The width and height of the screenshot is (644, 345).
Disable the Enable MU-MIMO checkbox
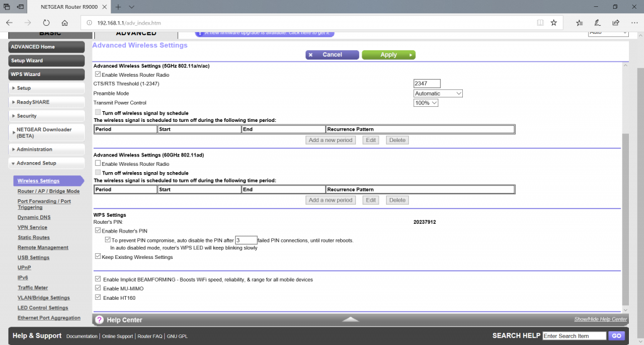[x=97, y=288]
